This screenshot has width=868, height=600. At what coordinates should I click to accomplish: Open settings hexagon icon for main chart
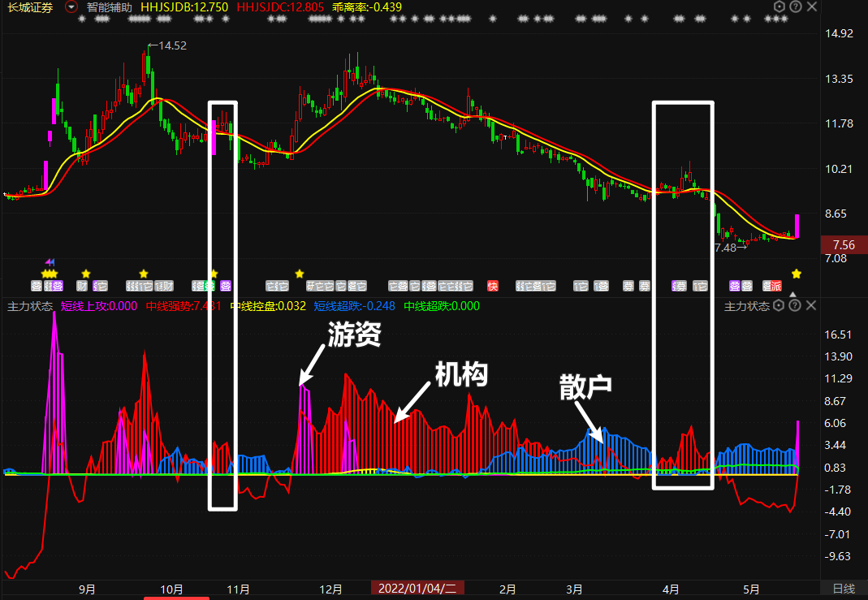[779, 6]
